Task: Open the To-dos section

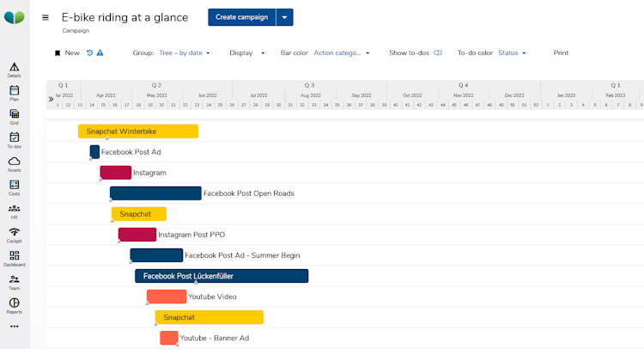Action: coord(14,139)
